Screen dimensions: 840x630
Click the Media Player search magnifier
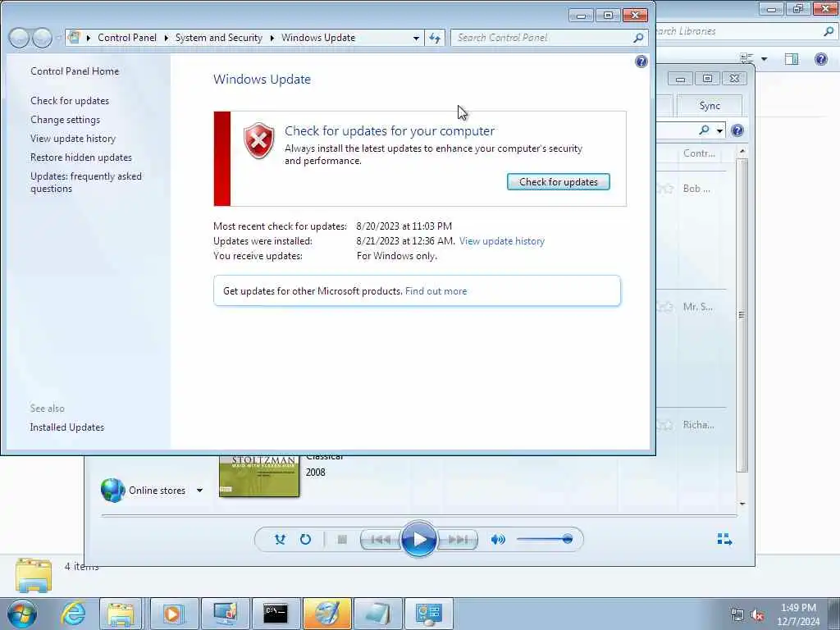[x=705, y=130]
